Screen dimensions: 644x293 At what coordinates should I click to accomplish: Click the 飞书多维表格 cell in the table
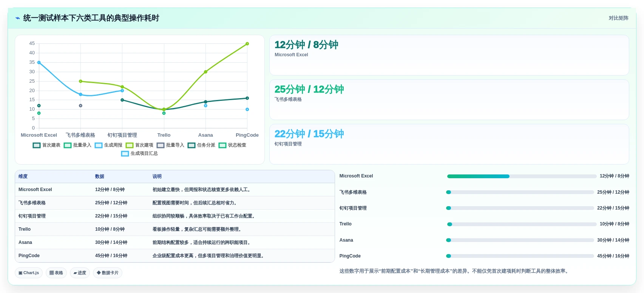[53, 203]
